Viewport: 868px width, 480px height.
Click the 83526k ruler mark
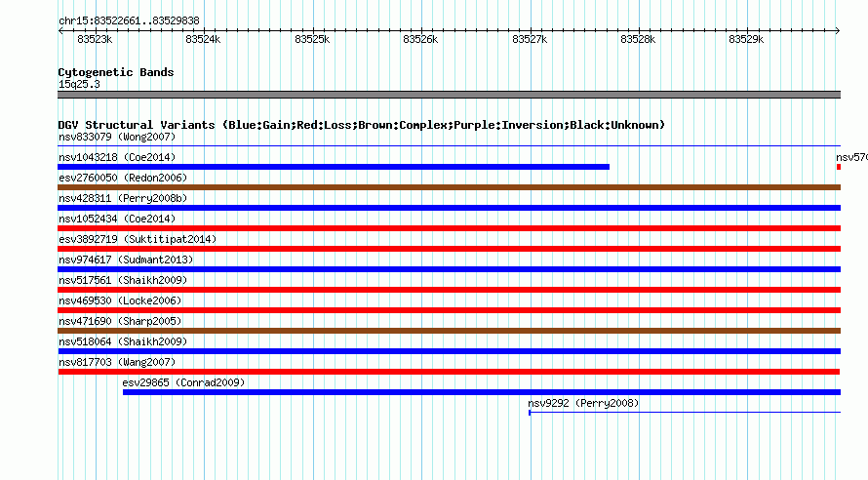420,39
